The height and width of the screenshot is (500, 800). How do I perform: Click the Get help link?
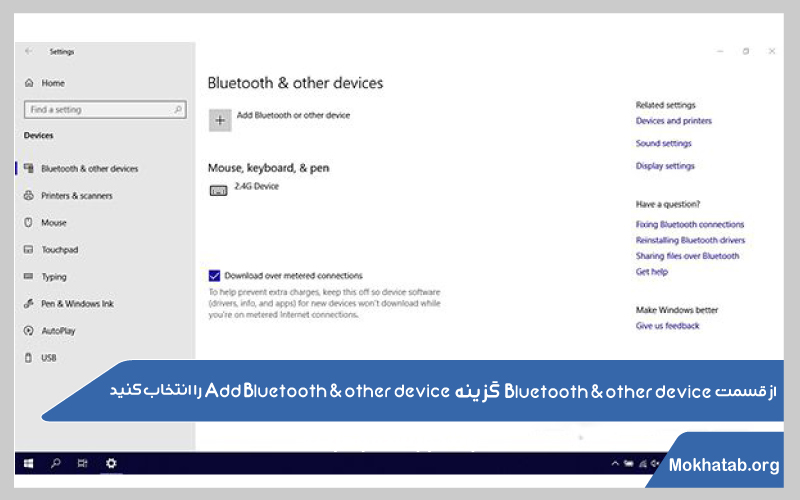click(652, 272)
